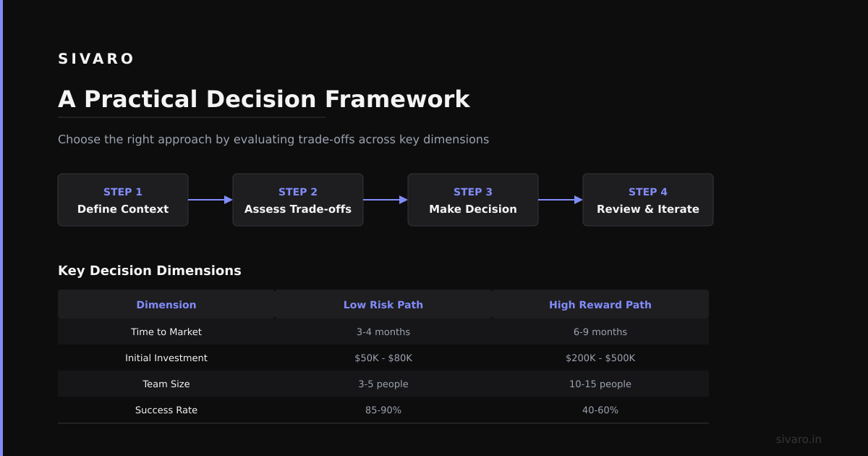
Task: Select the Step 1 Define Context box
Action: (x=123, y=200)
